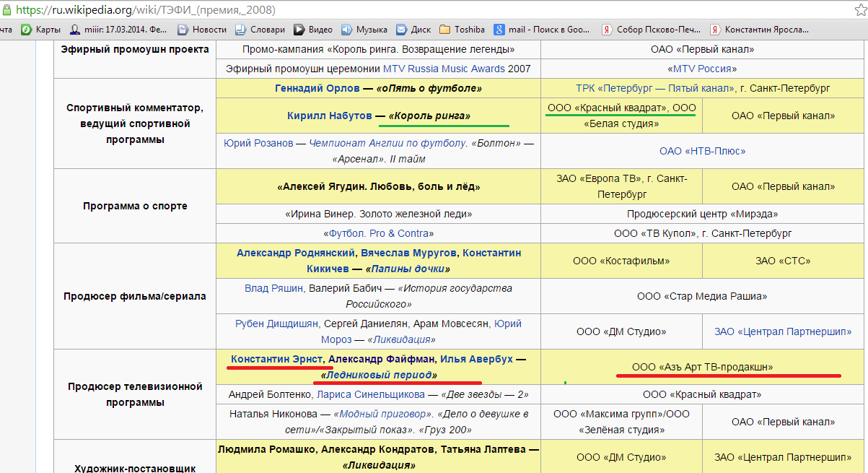This screenshot has height=473, width=868.
Task: Open the Карты bookmark icon
Action: [27, 30]
